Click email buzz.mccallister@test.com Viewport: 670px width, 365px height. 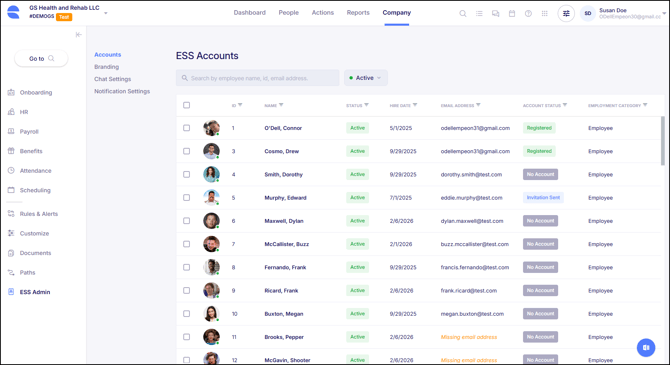point(475,244)
